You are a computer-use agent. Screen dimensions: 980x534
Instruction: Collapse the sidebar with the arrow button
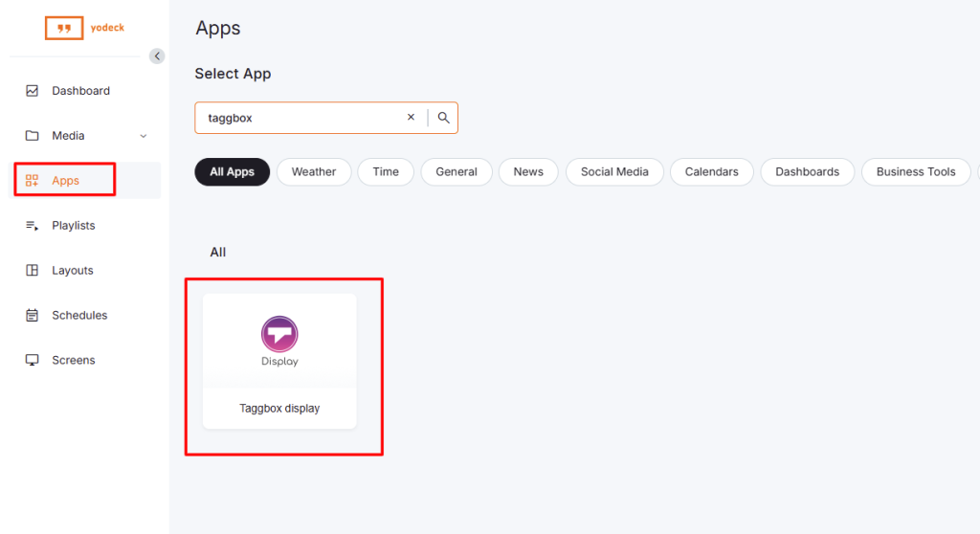158,56
